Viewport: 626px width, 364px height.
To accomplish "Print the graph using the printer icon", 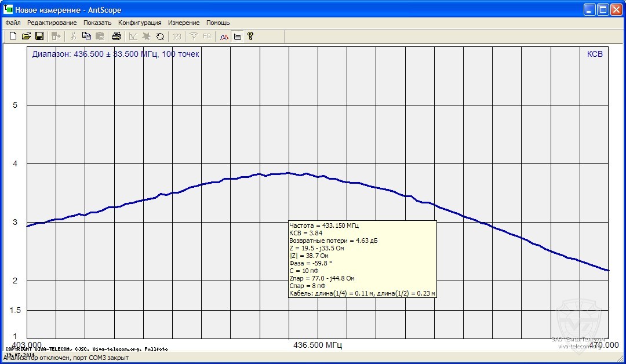I will click(x=116, y=37).
